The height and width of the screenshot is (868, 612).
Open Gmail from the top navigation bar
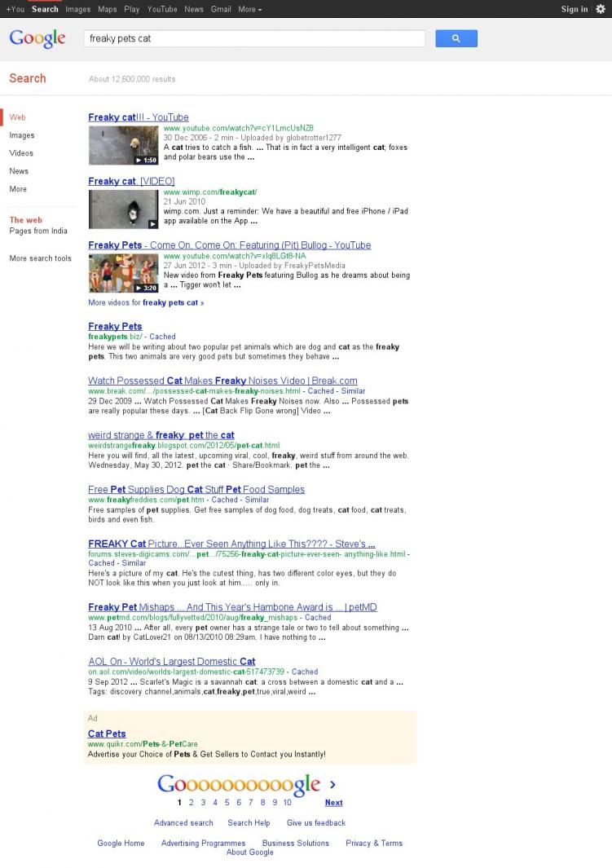point(221,10)
